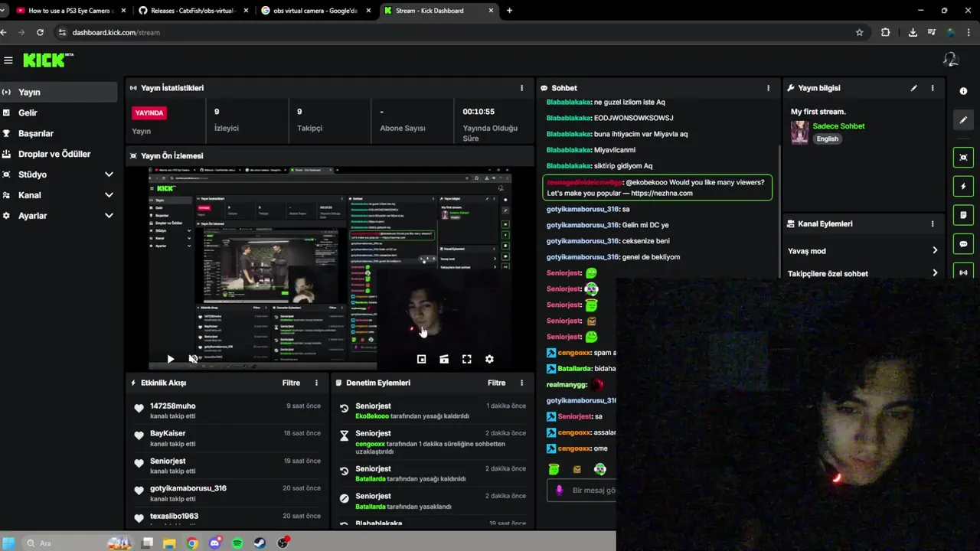Open Etkinlik Akışı three-dot menu

[x=316, y=383]
